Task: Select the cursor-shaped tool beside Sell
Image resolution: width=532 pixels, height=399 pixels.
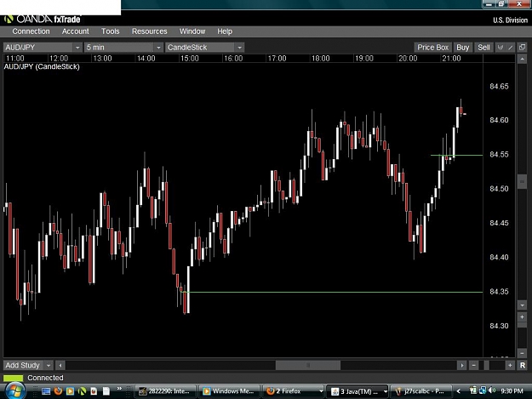Action: (501, 48)
